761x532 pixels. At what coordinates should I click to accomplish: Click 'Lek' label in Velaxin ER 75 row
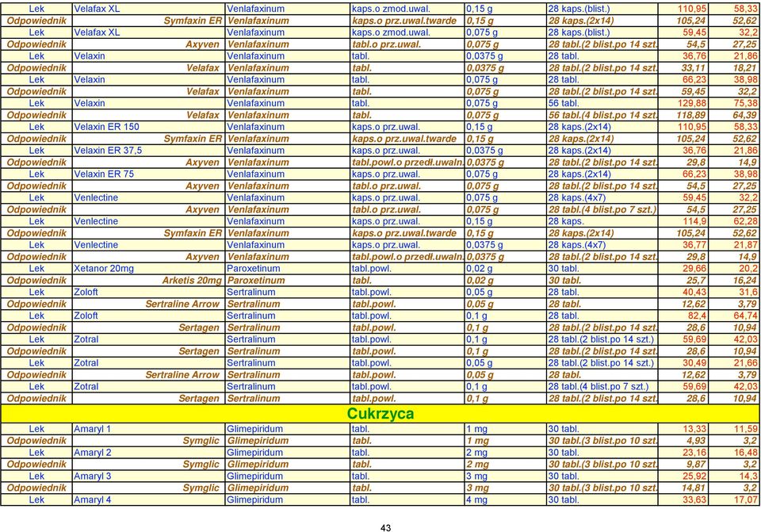pos(36,174)
